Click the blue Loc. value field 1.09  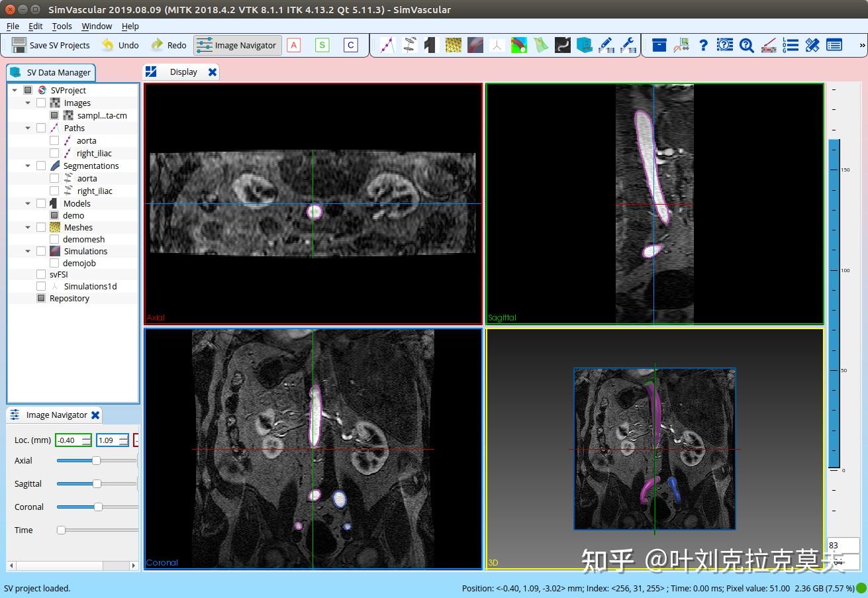[x=113, y=440]
